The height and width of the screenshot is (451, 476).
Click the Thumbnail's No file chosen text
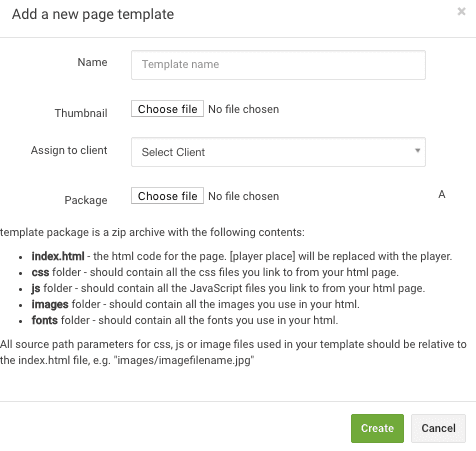(x=244, y=109)
